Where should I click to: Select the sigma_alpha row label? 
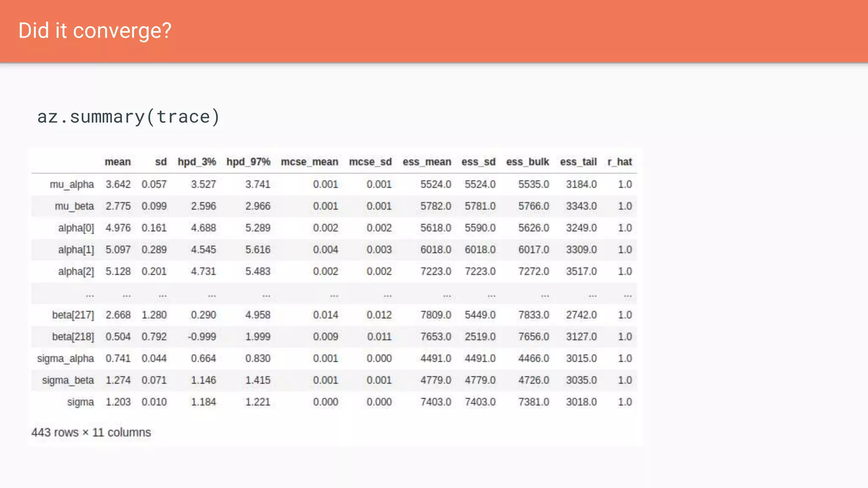[x=65, y=359]
